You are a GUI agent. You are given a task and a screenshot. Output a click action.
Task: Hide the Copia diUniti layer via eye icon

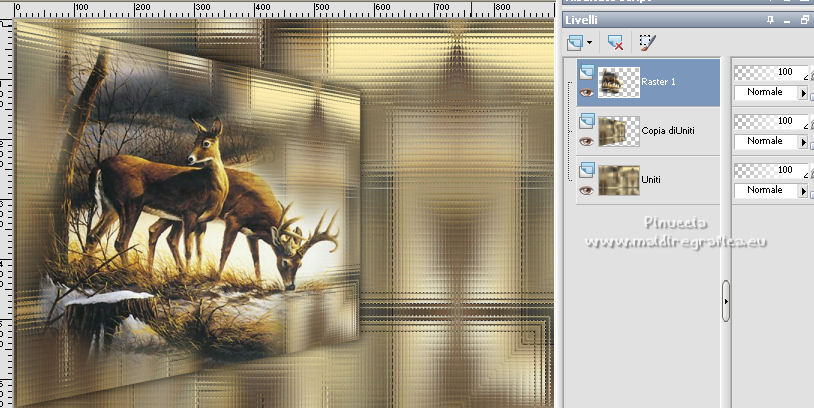pyautogui.click(x=587, y=141)
